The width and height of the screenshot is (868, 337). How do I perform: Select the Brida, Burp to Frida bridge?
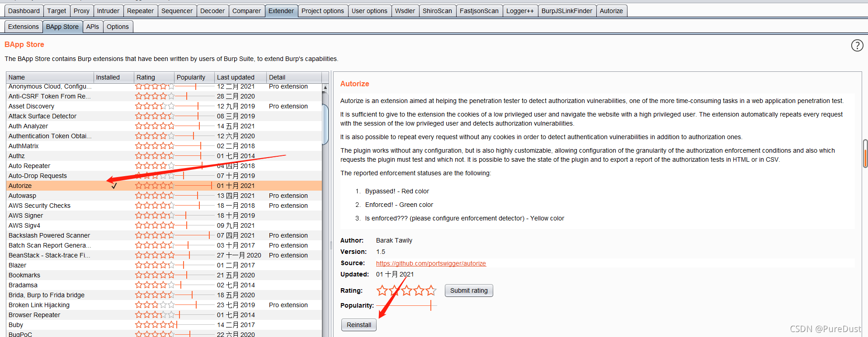click(x=47, y=295)
